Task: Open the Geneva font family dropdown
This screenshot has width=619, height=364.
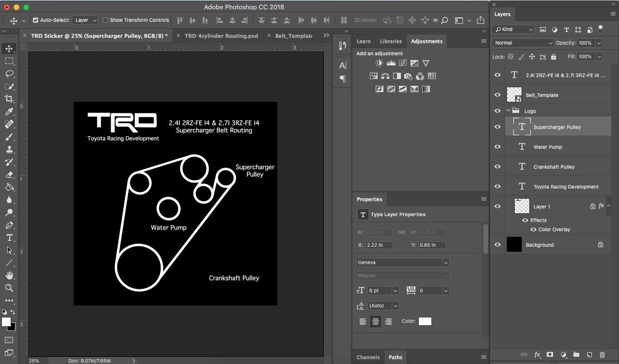Action: [x=403, y=262]
